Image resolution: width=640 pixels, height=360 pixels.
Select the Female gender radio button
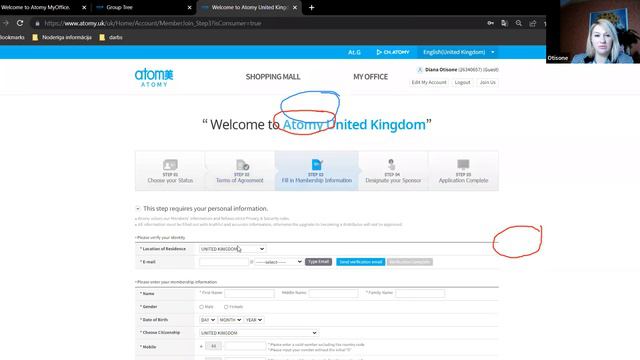[x=226, y=307]
